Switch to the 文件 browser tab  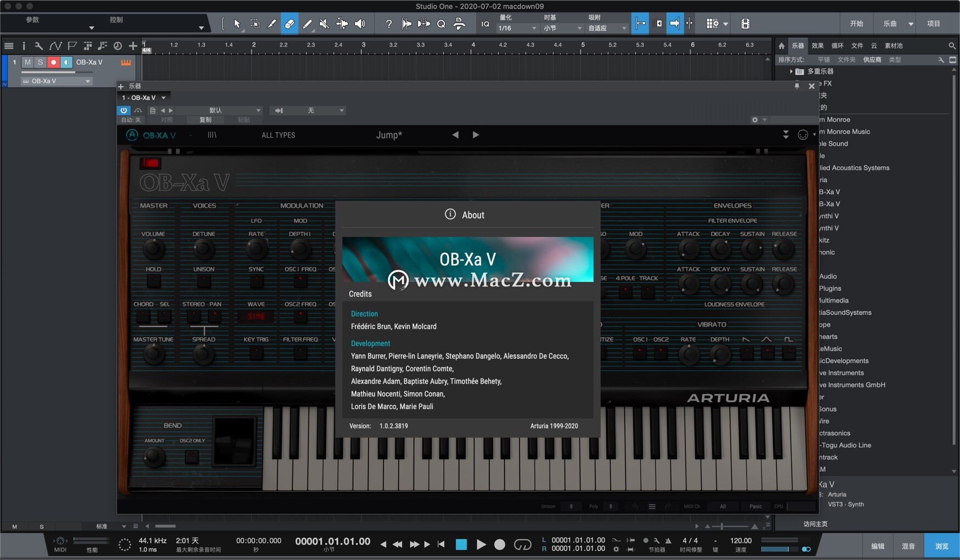pyautogui.click(x=857, y=46)
